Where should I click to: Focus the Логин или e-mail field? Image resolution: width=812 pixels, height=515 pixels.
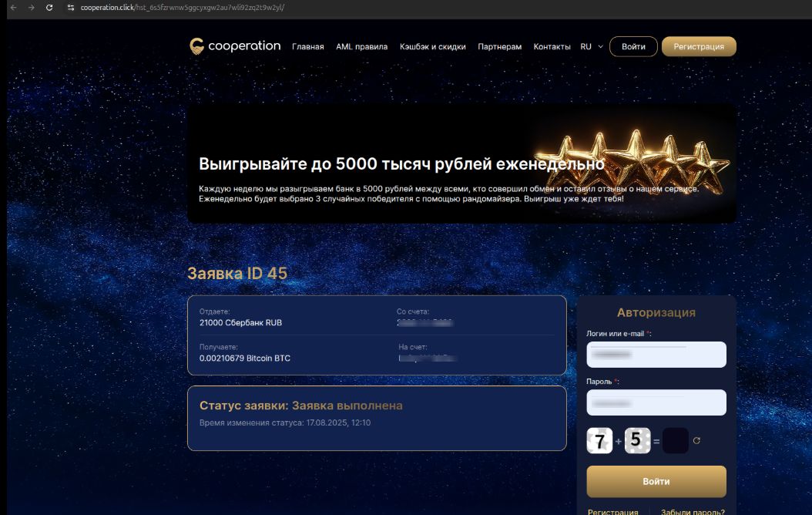[x=656, y=355]
